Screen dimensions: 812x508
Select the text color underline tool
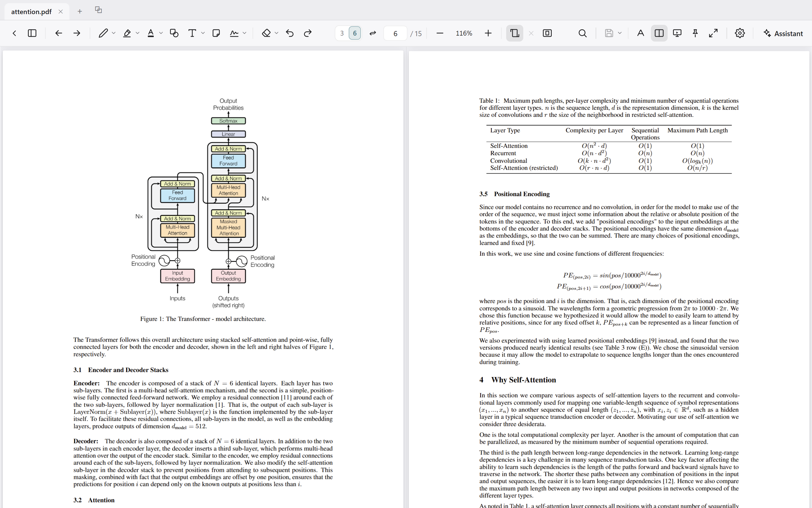click(x=151, y=33)
